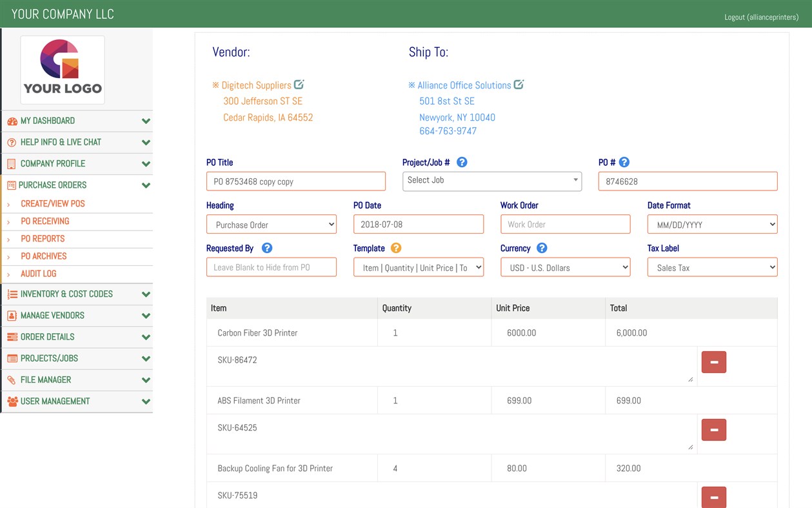Delete the ABS Filament 3D Printer row
Image resolution: width=812 pixels, height=508 pixels.
click(x=713, y=429)
